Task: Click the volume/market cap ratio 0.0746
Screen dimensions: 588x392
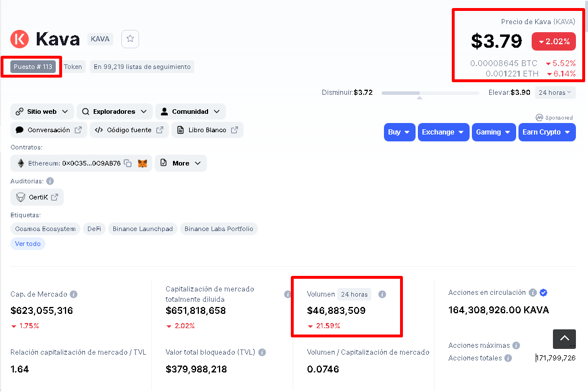Action: point(323,369)
